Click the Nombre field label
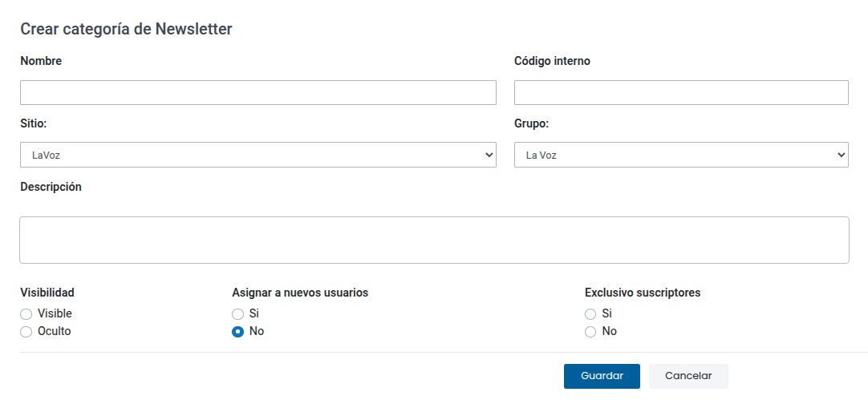 [41, 61]
